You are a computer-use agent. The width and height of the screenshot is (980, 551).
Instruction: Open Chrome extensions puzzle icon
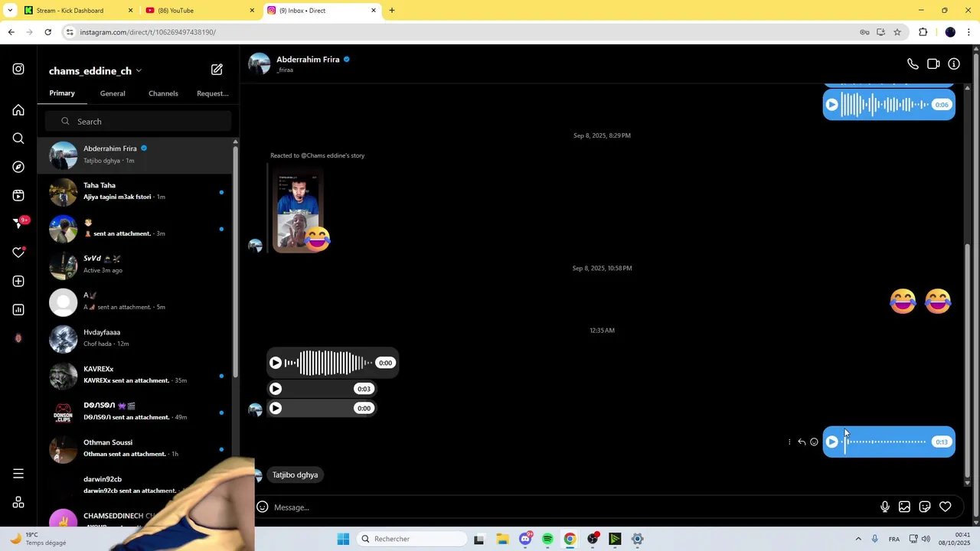923,32
